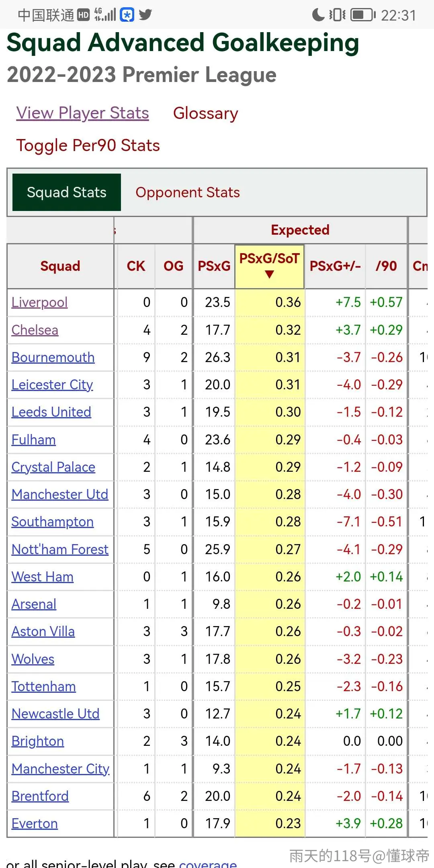Viewport: 434px width, 868px height.
Task: Tap the moon do-not-disturb icon
Action: 318,15
